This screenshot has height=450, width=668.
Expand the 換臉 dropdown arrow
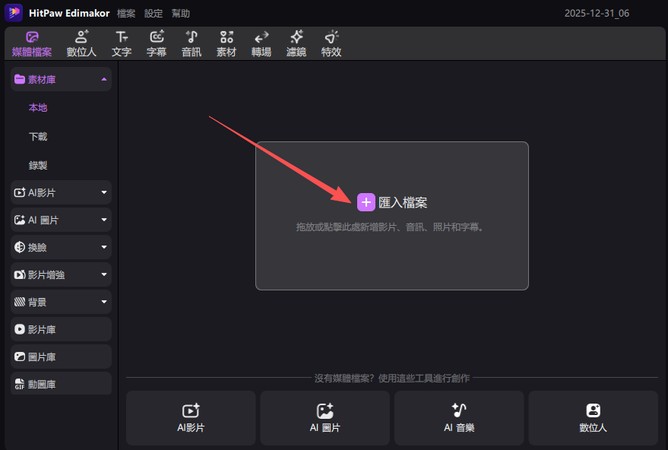104,247
